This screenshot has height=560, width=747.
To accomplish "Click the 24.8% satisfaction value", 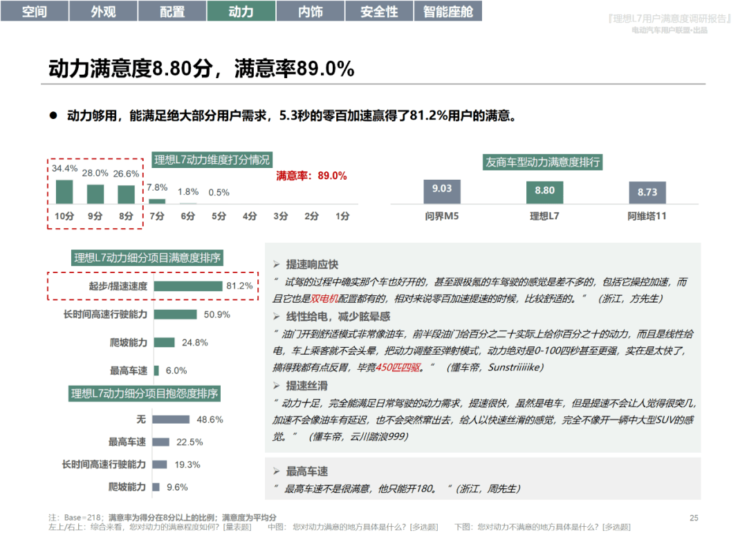I will coord(195,343).
